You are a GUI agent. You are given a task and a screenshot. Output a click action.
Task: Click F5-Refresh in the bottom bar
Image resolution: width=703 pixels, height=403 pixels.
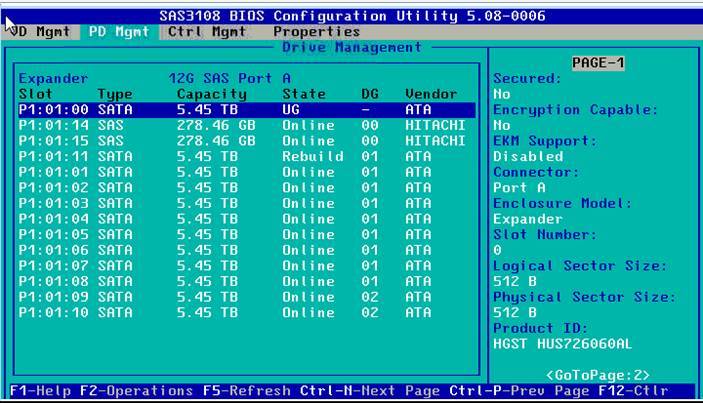point(247,391)
